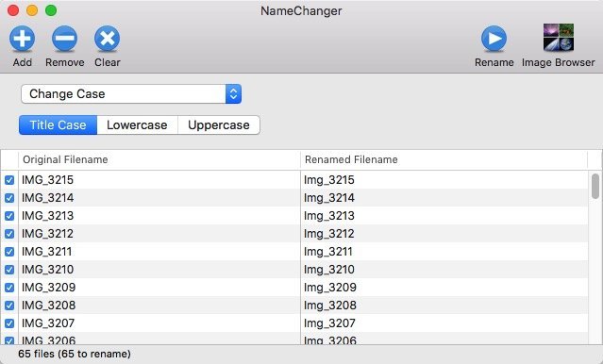Uncheck the IMG_3214 checkbox

(9, 198)
